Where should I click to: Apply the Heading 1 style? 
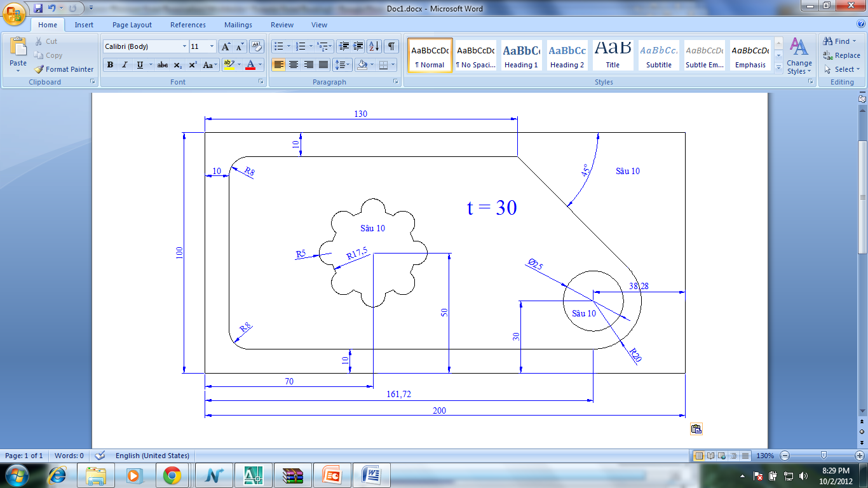[x=521, y=55]
